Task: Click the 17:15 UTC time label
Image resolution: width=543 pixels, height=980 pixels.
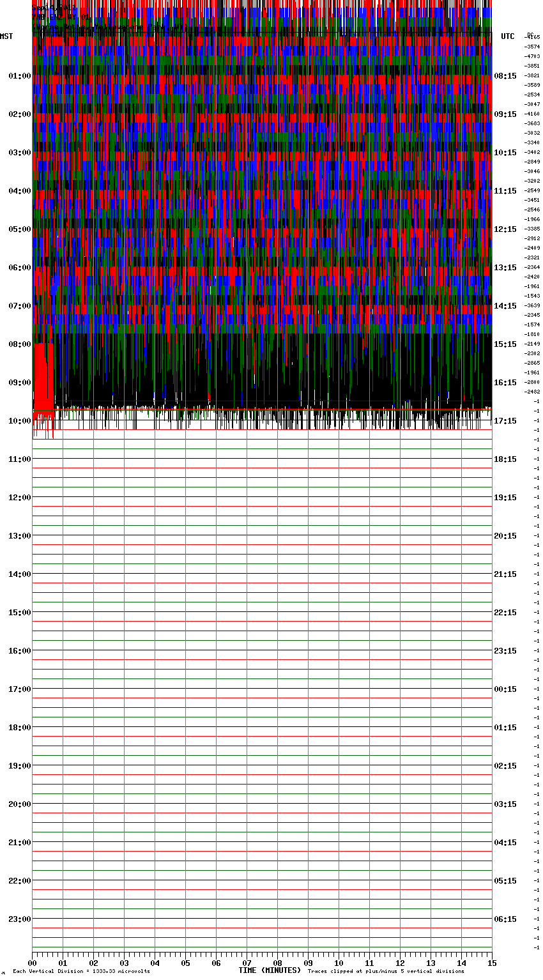Action: 505,421
